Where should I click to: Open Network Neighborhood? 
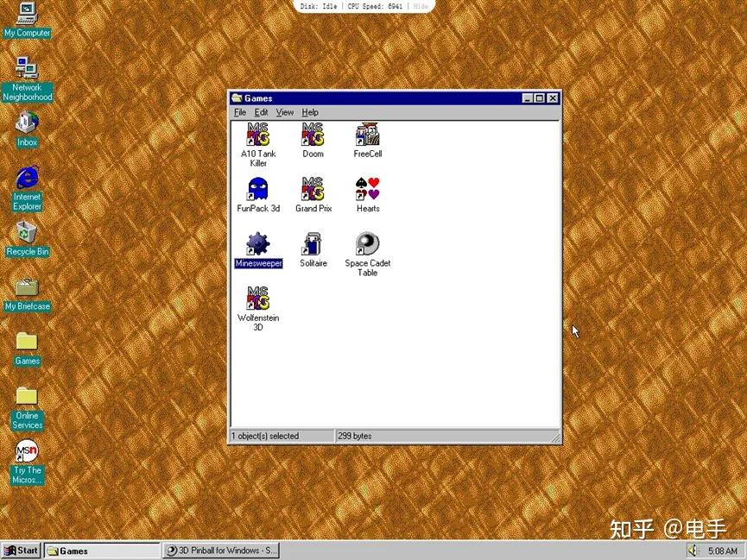pos(26,69)
